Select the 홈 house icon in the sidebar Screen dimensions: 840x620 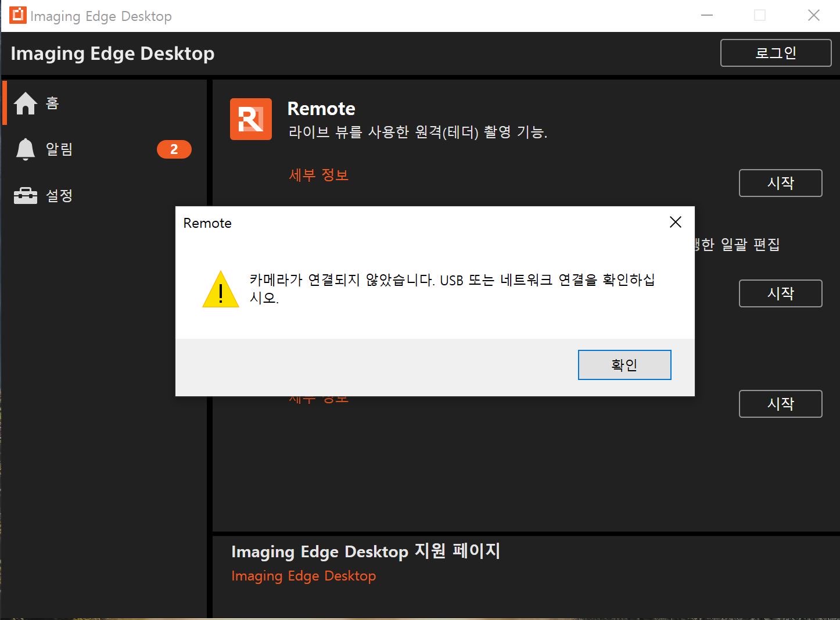pos(26,103)
